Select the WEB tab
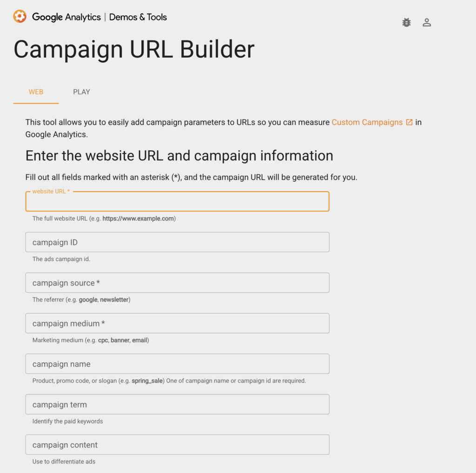 point(36,92)
